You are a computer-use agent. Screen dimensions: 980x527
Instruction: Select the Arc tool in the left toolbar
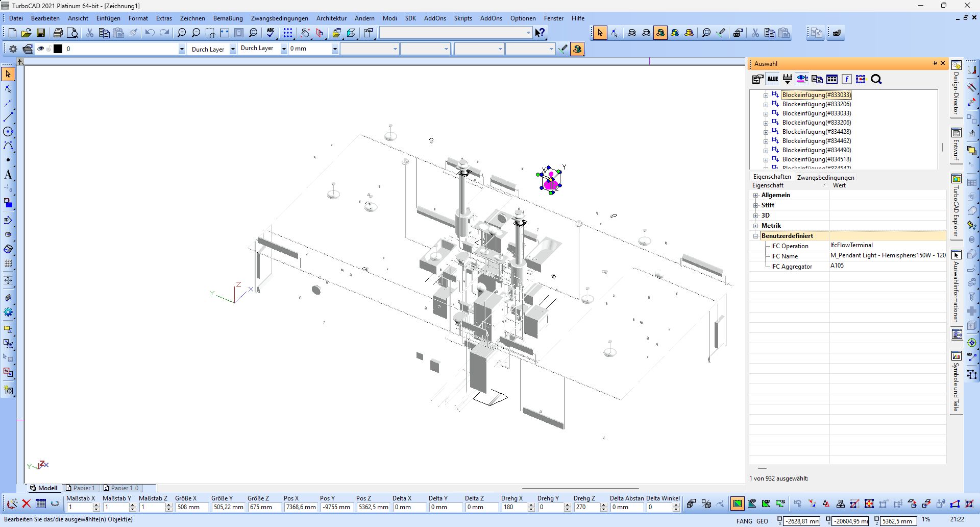pos(8,146)
